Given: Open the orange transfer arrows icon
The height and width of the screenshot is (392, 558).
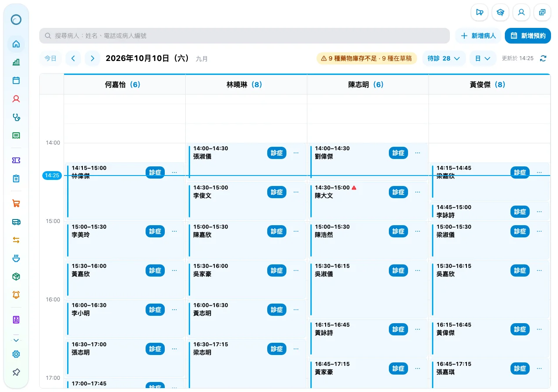Looking at the screenshot, I should pos(16,240).
